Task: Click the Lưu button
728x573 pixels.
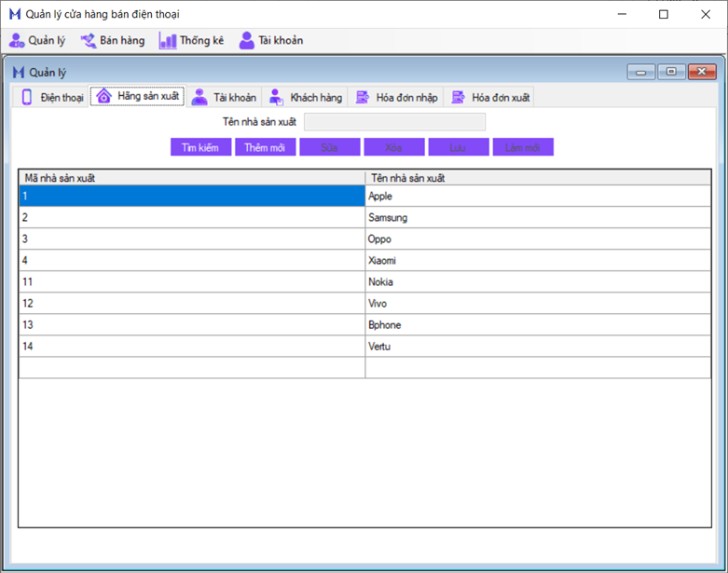Action: point(459,147)
